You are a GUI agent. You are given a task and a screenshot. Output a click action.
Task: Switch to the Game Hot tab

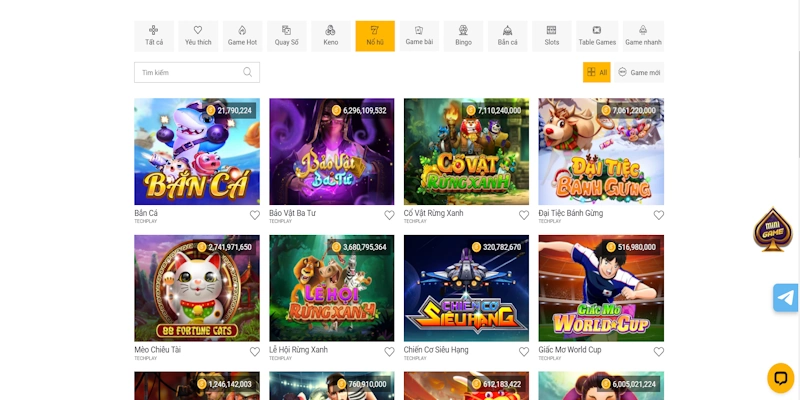pyautogui.click(x=242, y=36)
